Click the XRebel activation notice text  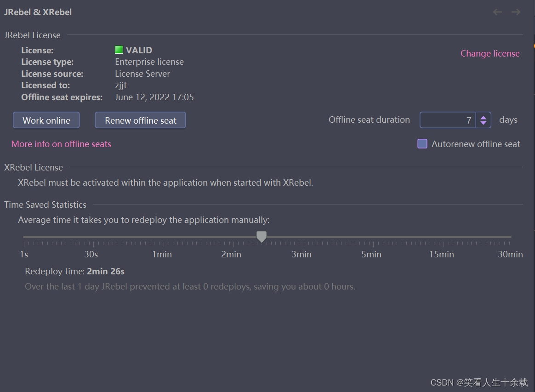click(165, 183)
